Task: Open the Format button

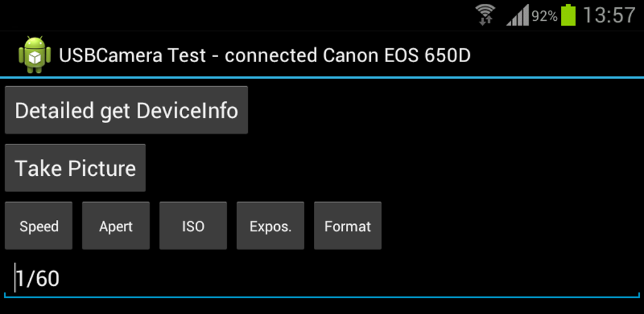Action: click(x=347, y=225)
